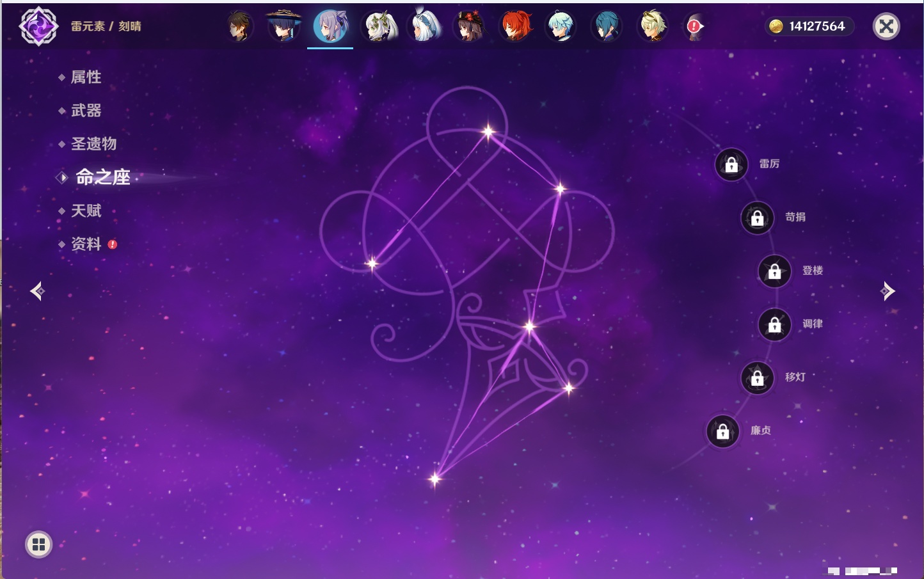Switch to the character wearing the wide dark hat

(x=283, y=26)
